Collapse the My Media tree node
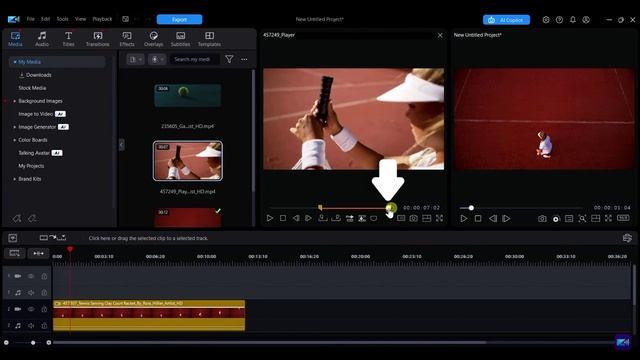 pos(15,62)
